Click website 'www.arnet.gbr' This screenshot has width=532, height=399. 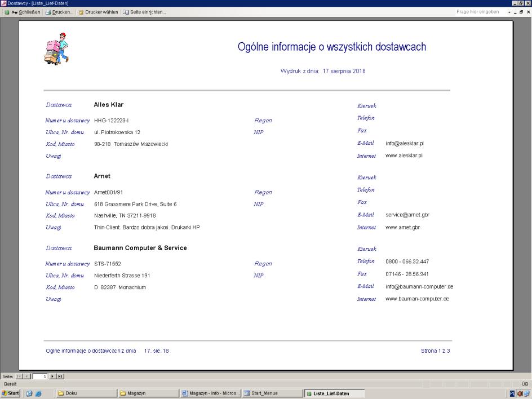(x=402, y=227)
